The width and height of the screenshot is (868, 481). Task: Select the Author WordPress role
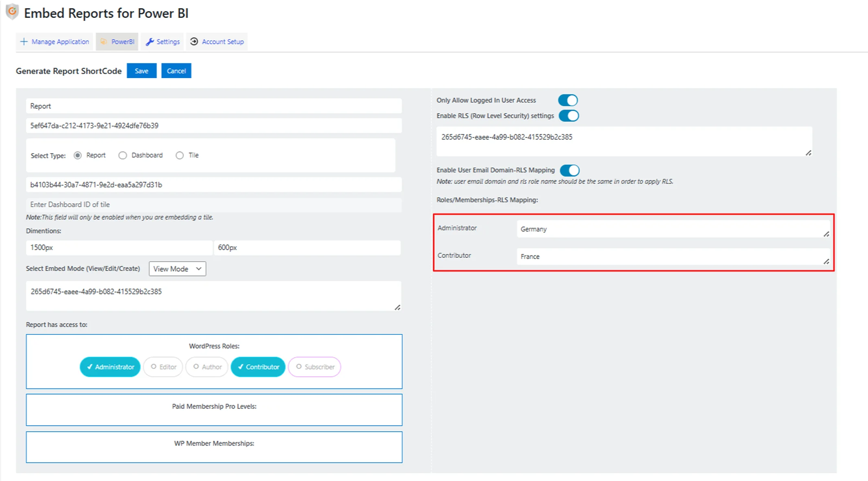(207, 367)
